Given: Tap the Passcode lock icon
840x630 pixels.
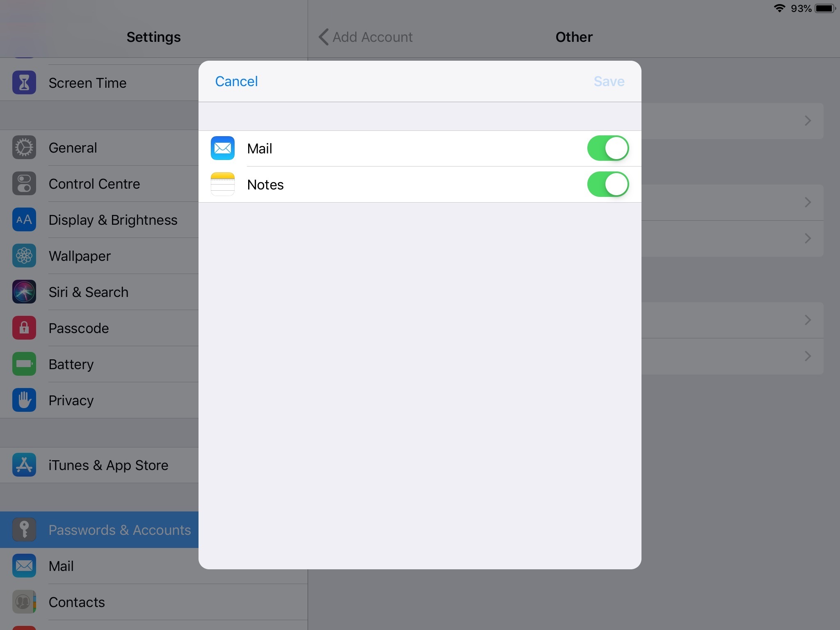Looking at the screenshot, I should pos(24,328).
